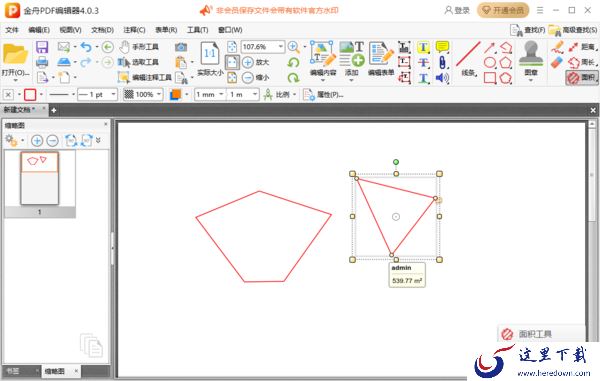Click the Find (查找(F)) button
The height and width of the screenshot is (381, 600).
click(x=528, y=30)
